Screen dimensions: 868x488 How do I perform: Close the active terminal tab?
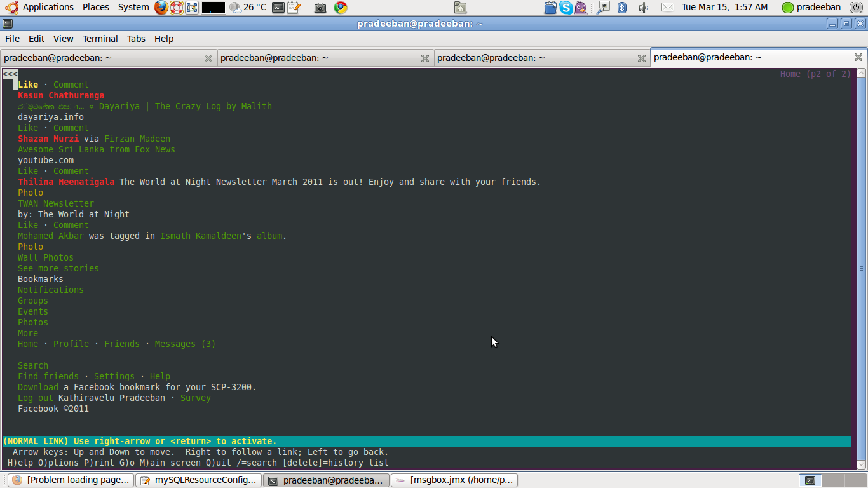tap(858, 57)
